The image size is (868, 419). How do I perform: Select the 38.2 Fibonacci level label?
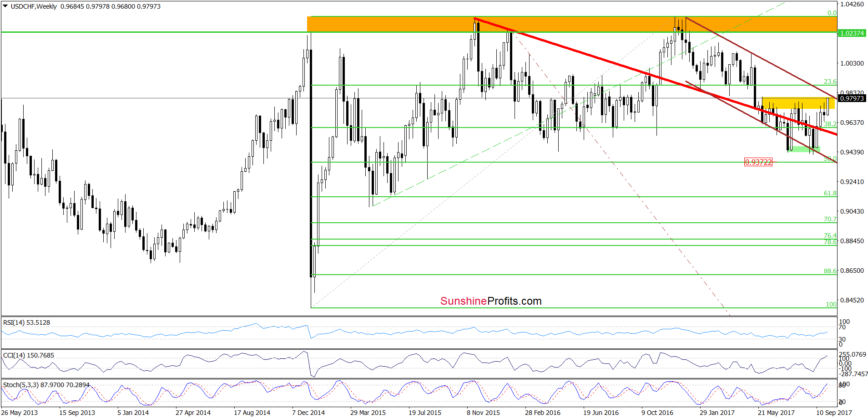830,124
